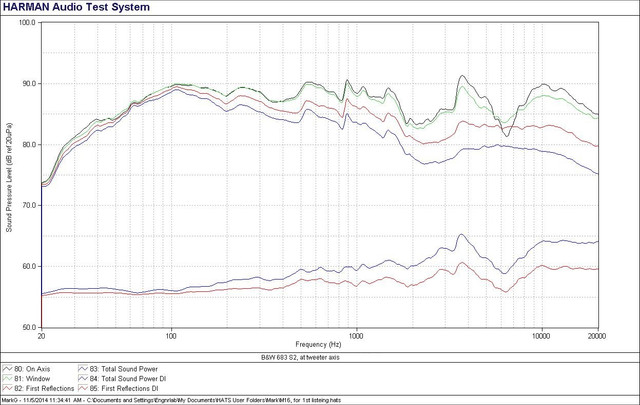
Task: Click the 70.0 y-axis tick label
Action: click(x=29, y=205)
